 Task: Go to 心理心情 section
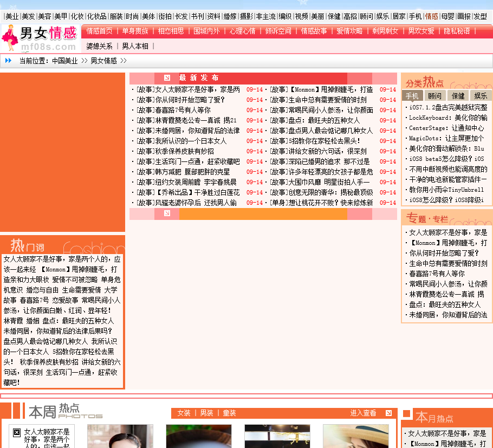point(242,31)
